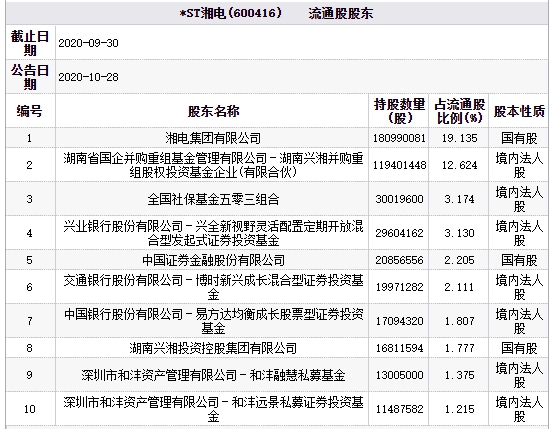Viewport: 553px width, 429px height.
Task: Click row number 8
Action: coord(30,348)
